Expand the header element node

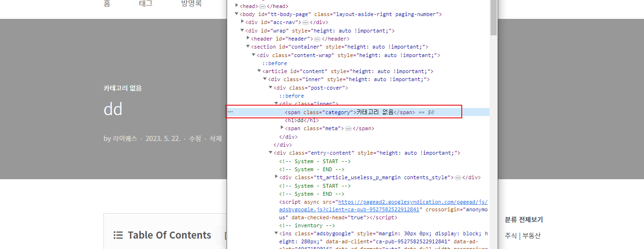tap(248, 39)
